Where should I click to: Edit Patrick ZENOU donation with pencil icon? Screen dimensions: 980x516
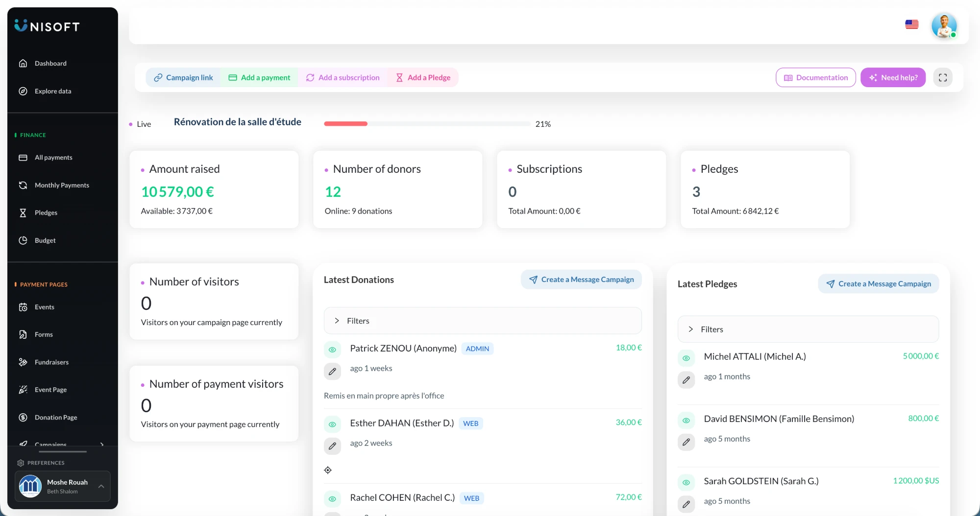click(x=332, y=372)
